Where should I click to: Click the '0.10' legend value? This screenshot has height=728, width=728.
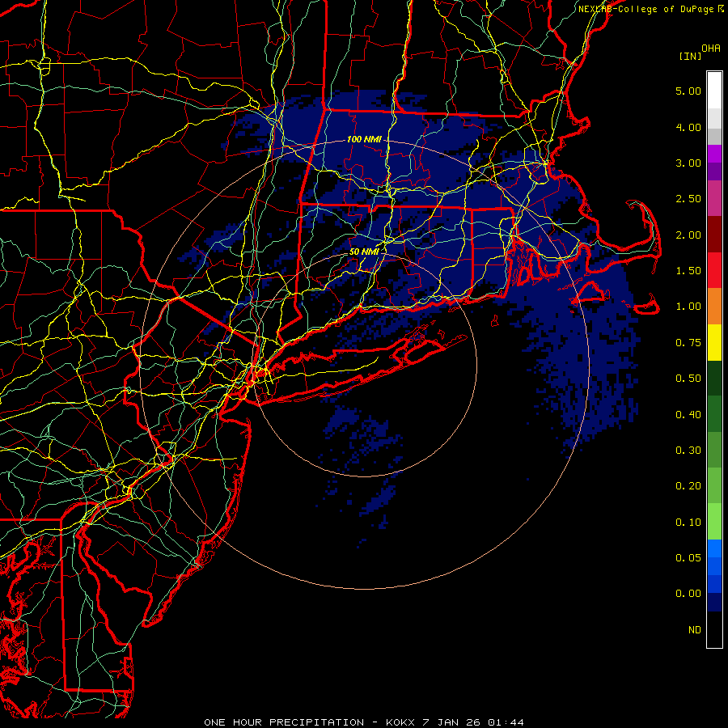click(x=688, y=523)
